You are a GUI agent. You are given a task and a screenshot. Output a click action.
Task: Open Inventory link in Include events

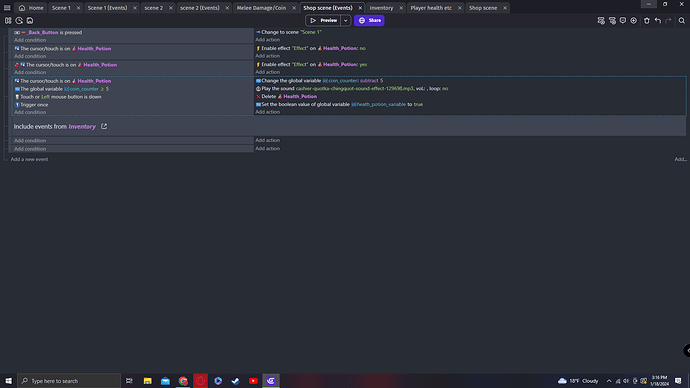click(x=82, y=127)
